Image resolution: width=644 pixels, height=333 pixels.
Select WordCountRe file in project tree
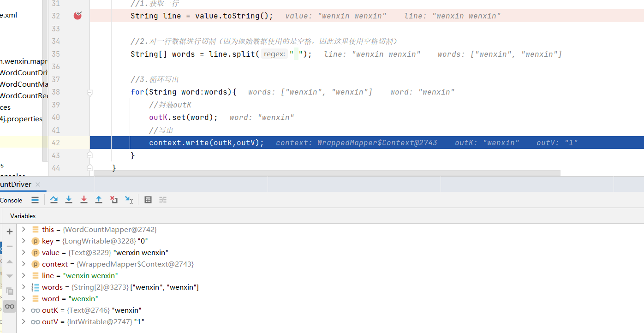pos(24,95)
